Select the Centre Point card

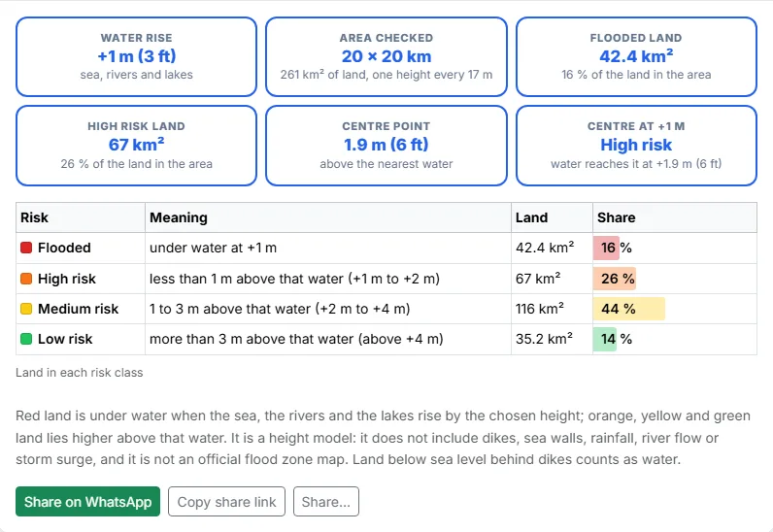point(386,146)
